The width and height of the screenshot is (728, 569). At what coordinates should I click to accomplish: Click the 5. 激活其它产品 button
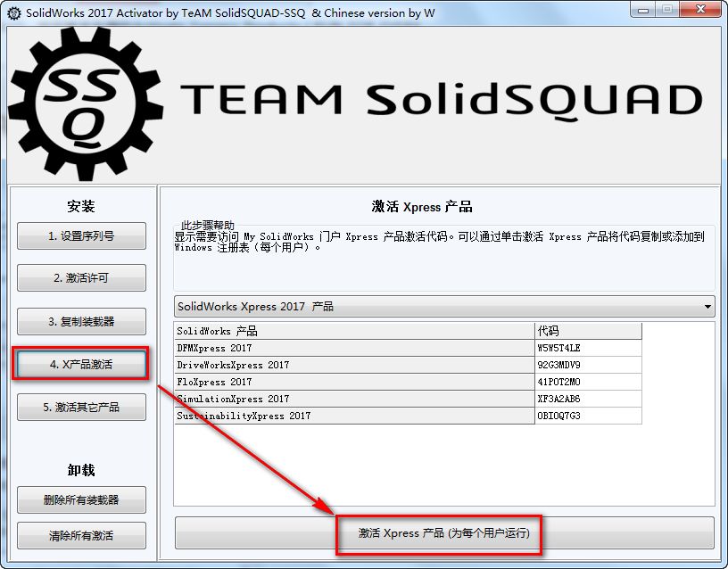click(x=80, y=407)
